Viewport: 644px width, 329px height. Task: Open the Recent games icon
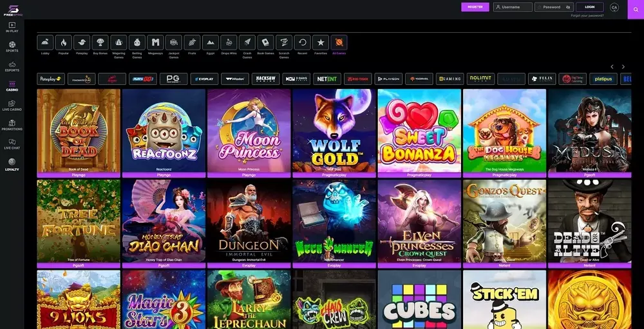pyautogui.click(x=302, y=42)
